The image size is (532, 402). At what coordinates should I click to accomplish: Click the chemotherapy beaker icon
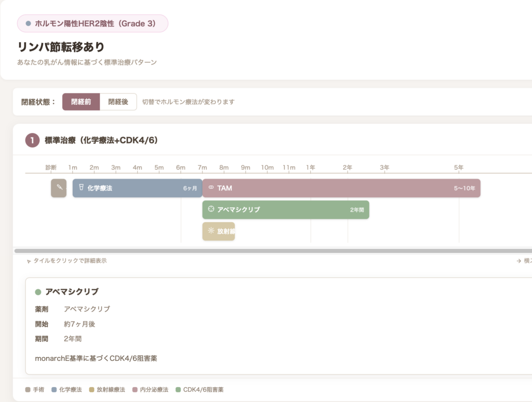click(x=81, y=187)
